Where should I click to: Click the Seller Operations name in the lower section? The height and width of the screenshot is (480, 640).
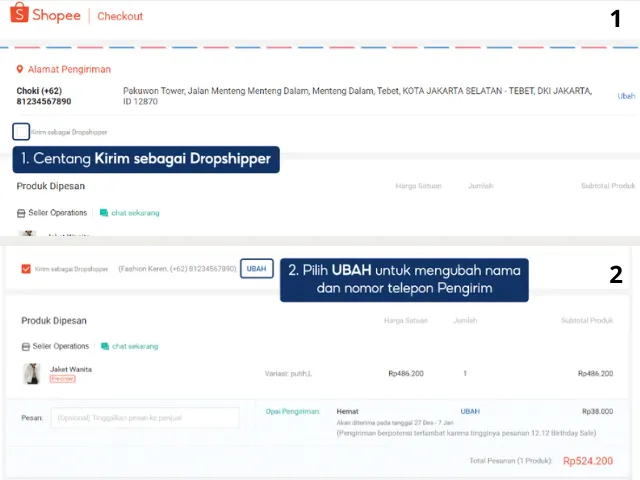[x=60, y=346]
